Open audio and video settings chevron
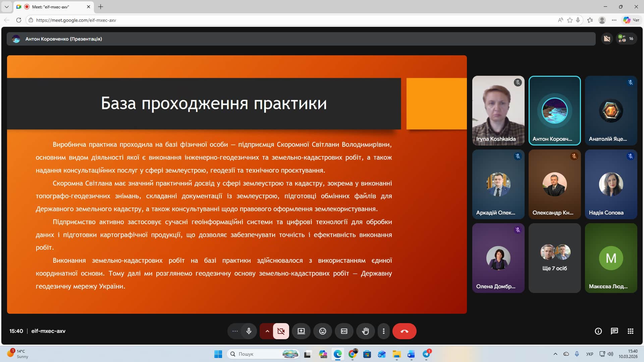The image size is (644, 362). click(267, 331)
